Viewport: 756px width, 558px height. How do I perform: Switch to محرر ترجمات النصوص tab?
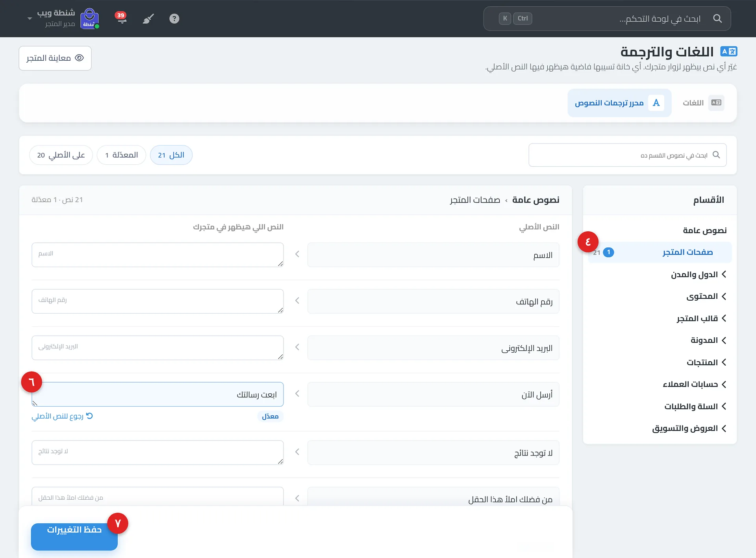pos(619,103)
